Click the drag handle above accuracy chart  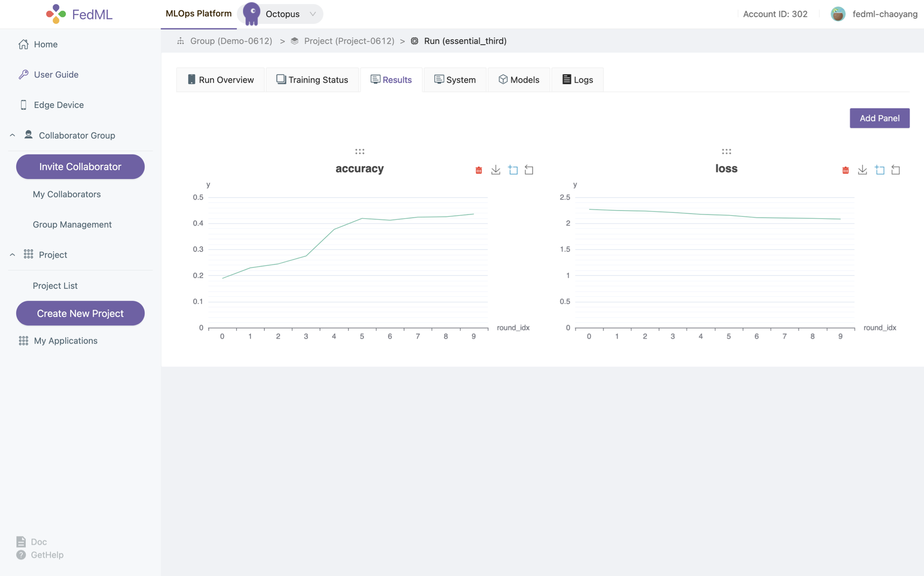coord(360,152)
